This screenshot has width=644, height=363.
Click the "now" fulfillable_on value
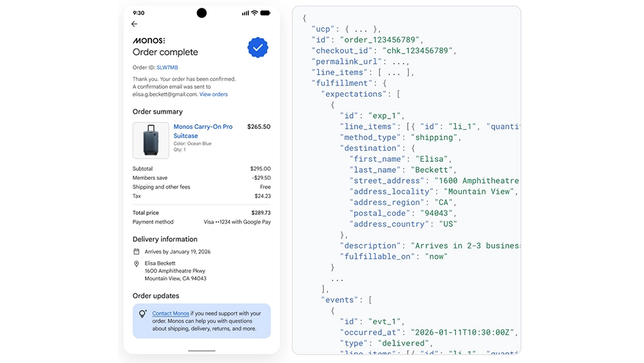(x=436, y=257)
